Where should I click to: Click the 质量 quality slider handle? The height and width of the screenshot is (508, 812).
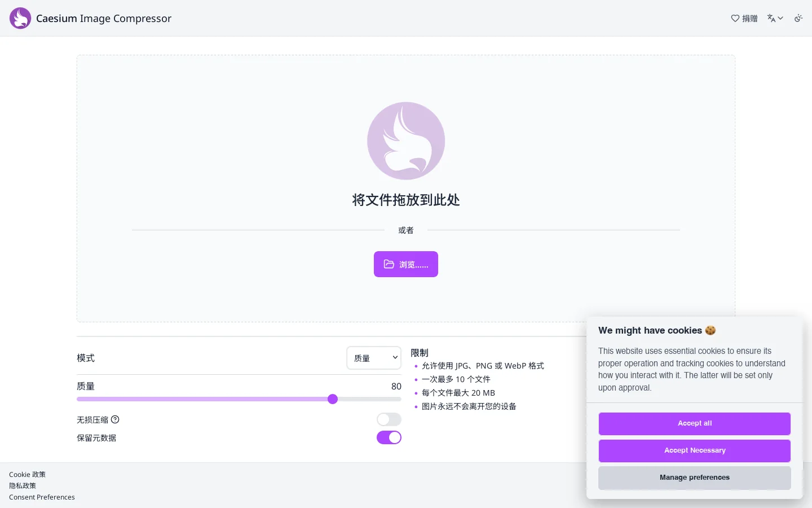click(x=333, y=399)
